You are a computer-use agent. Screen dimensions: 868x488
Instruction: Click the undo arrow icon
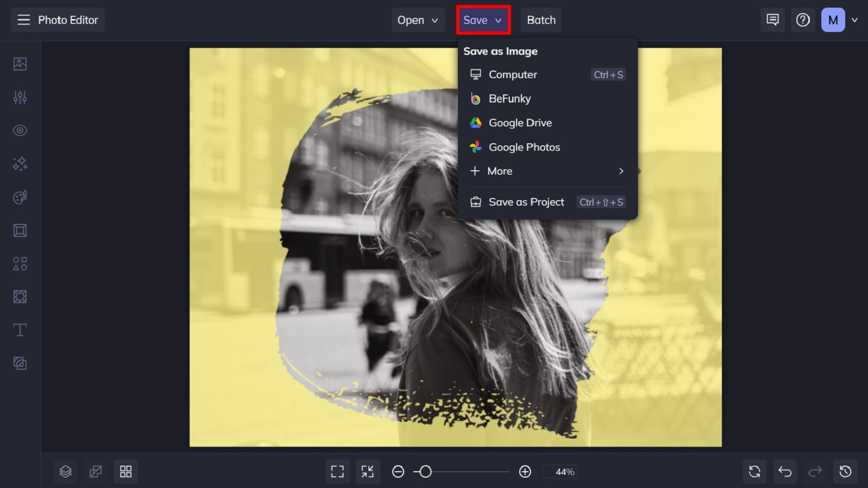coord(784,471)
